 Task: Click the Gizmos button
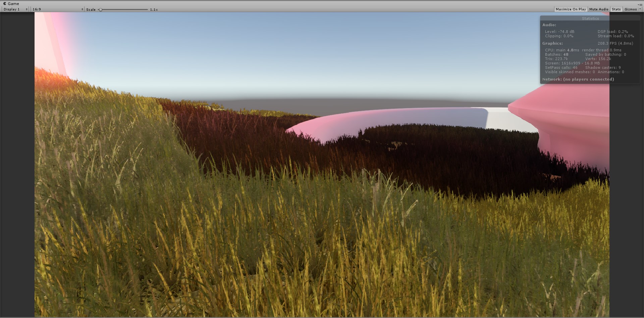[x=630, y=9]
